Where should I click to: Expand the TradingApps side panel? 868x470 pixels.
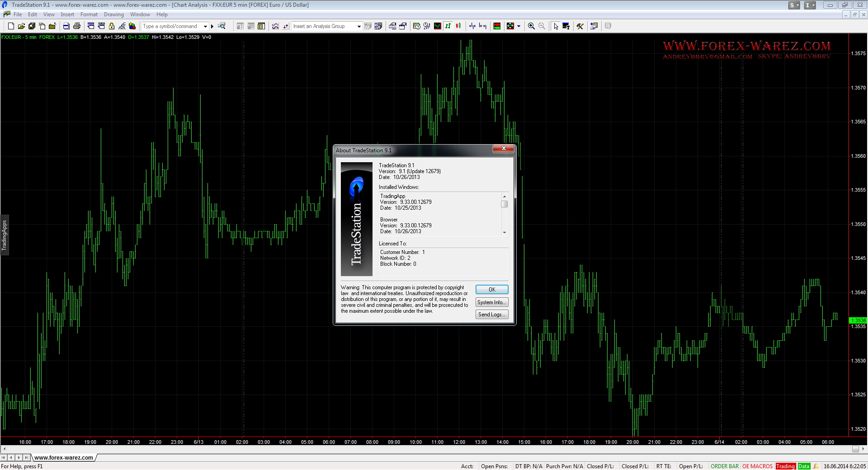[5, 235]
